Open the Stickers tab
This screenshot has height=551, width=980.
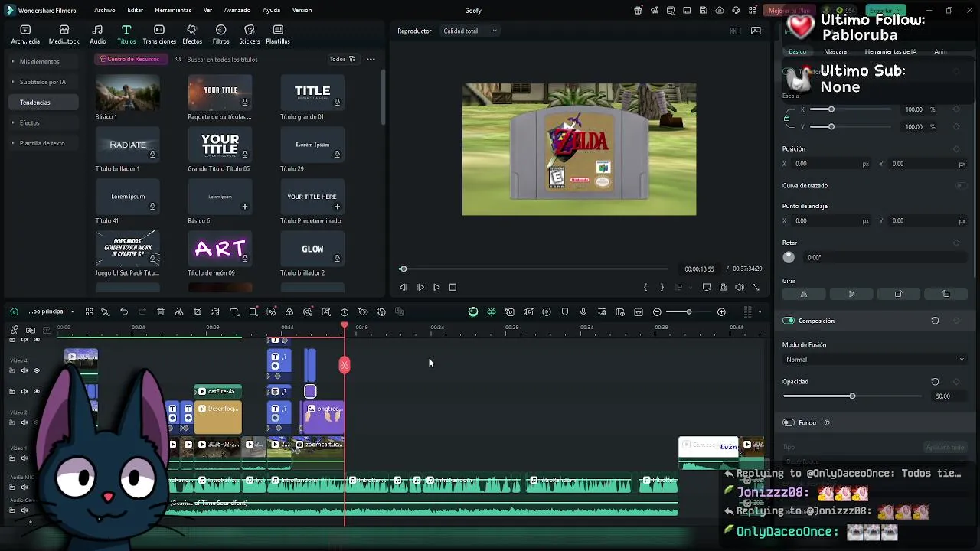coord(250,34)
